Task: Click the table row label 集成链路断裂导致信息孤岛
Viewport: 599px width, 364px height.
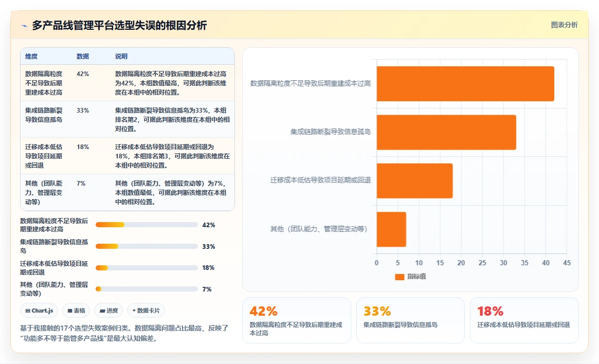Action: [44, 115]
